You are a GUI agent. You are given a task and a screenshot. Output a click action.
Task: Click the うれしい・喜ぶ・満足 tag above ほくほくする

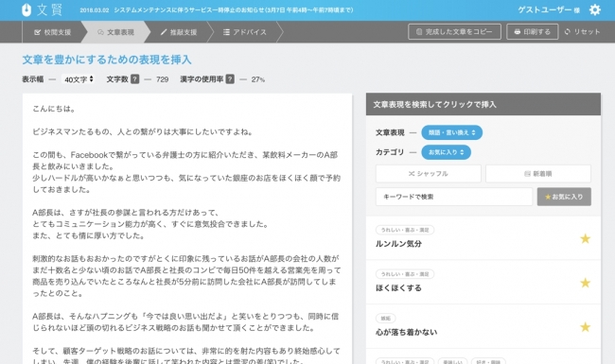click(405, 274)
